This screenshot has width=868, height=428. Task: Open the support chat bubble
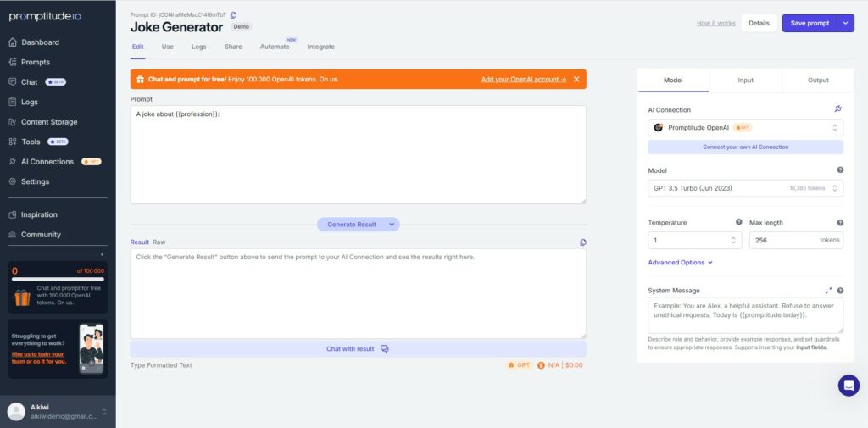coord(849,386)
